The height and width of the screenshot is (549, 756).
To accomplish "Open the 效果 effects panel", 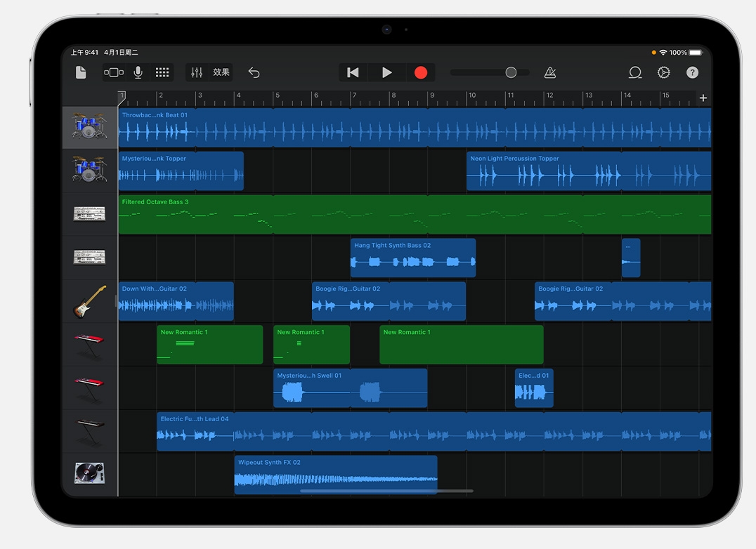I will [x=221, y=72].
